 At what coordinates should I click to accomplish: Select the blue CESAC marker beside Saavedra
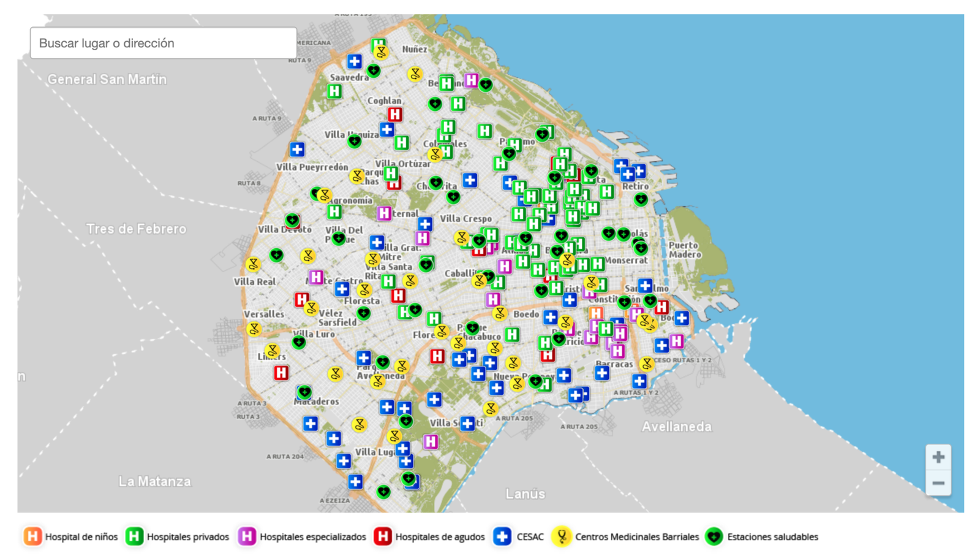[x=354, y=61]
